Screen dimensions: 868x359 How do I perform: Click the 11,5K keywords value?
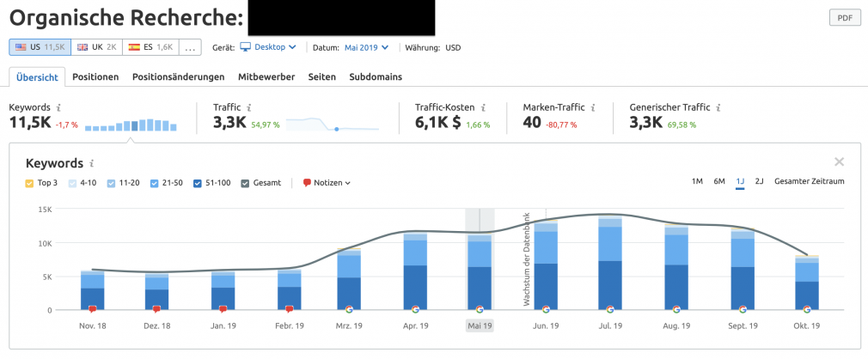[x=30, y=123]
